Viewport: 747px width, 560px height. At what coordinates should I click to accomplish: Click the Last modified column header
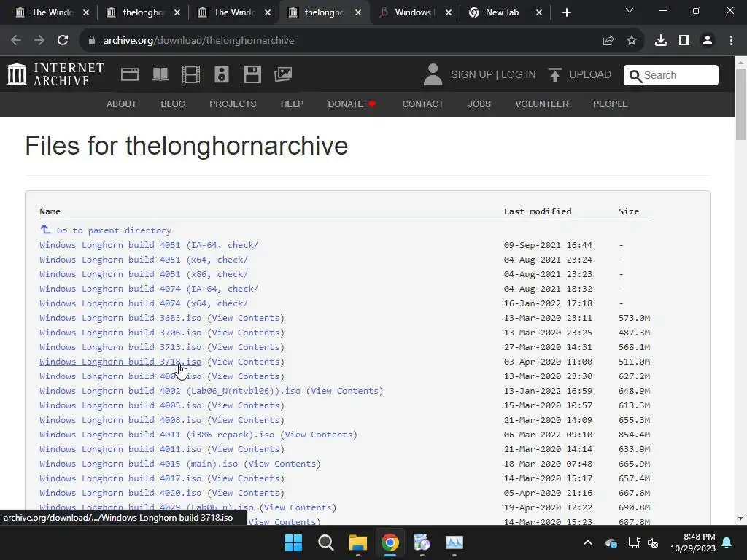538,211
